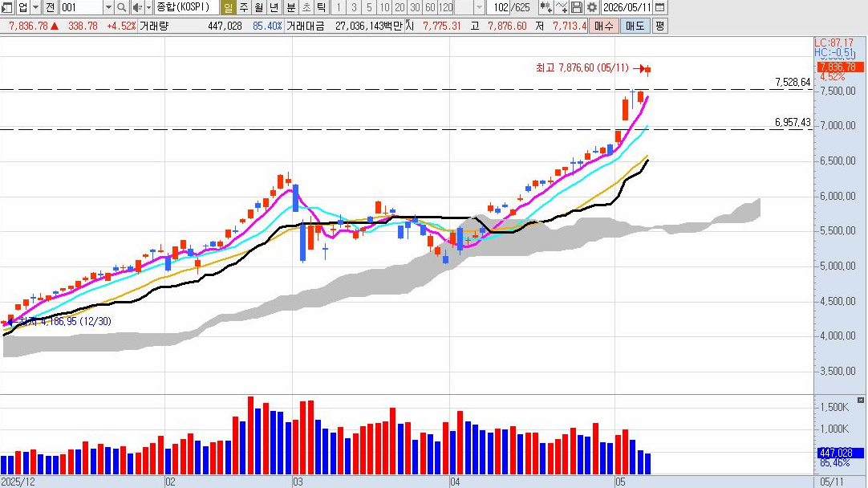Click the add line indicator icon
868x488 pixels.
pos(562,7)
